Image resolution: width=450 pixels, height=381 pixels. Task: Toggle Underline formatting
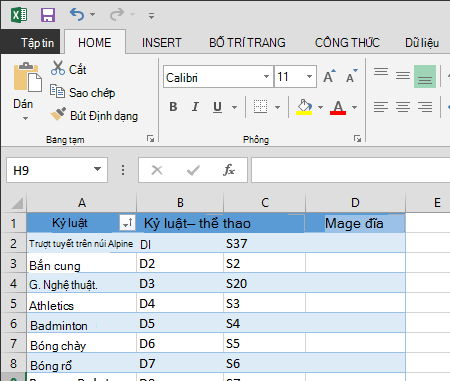click(x=217, y=107)
